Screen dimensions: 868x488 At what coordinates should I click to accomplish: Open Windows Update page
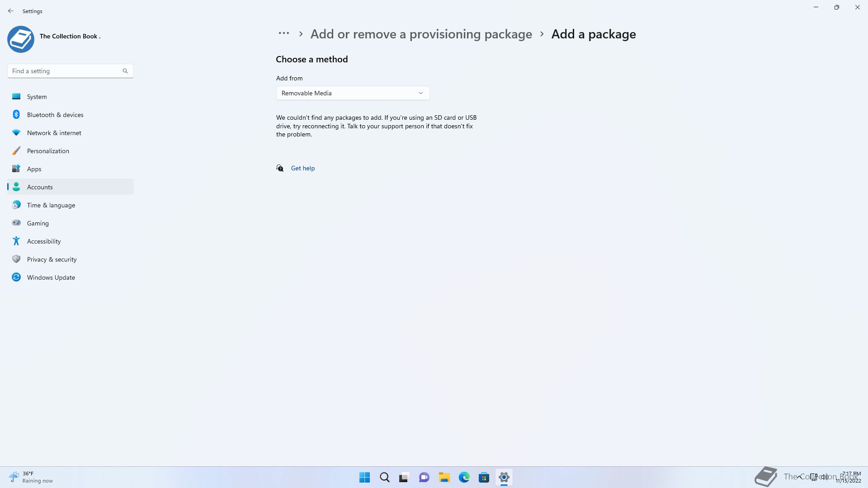point(71,277)
